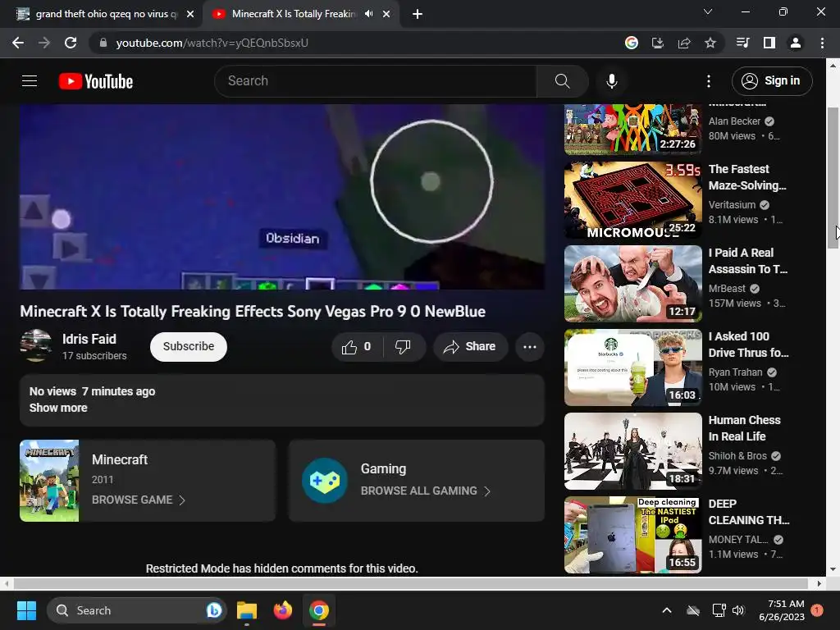The width and height of the screenshot is (840, 630).
Task: Toggle Chrome side panel icon
Action: pos(769,43)
